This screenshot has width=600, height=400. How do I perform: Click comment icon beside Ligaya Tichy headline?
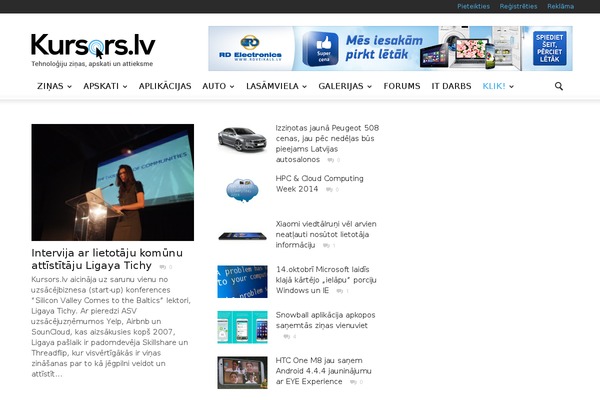tap(163, 267)
